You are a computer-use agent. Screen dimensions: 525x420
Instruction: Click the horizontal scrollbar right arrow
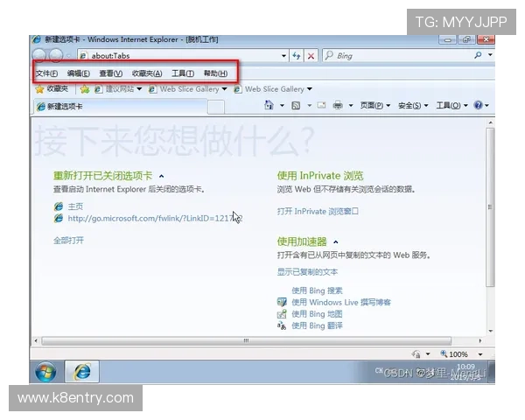[x=480, y=341]
